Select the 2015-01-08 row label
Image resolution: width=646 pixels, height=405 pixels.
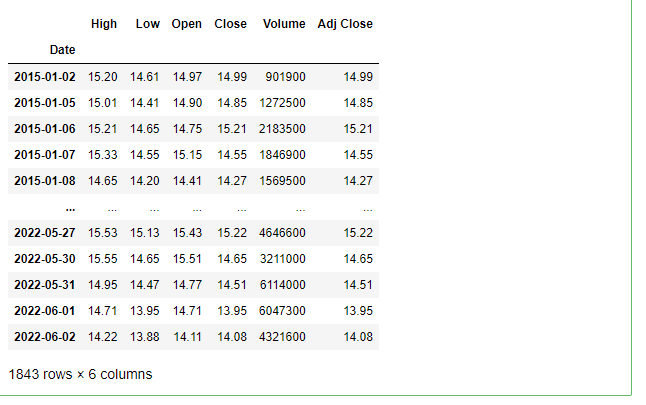pyautogui.click(x=44, y=181)
